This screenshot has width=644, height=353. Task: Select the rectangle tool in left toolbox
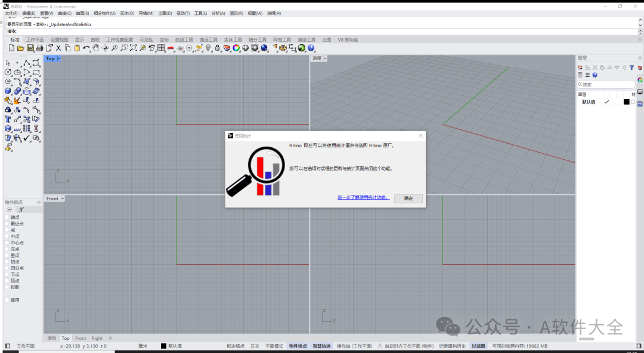(x=36, y=72)
